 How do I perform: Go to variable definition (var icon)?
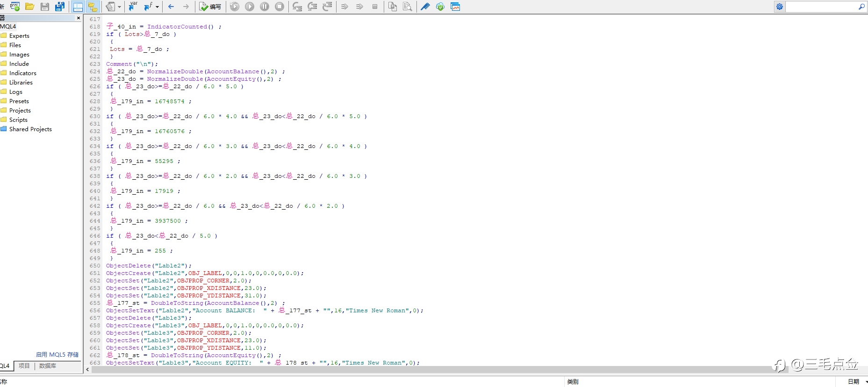(x=133, y=7)
